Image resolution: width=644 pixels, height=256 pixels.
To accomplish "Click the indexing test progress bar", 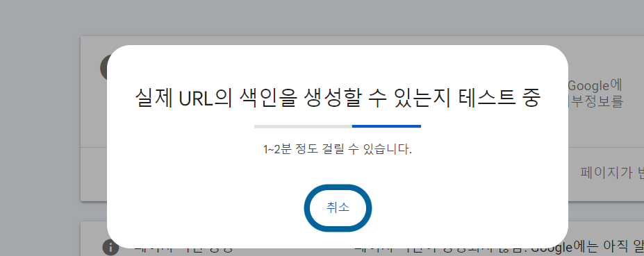I will click(338, 126).
